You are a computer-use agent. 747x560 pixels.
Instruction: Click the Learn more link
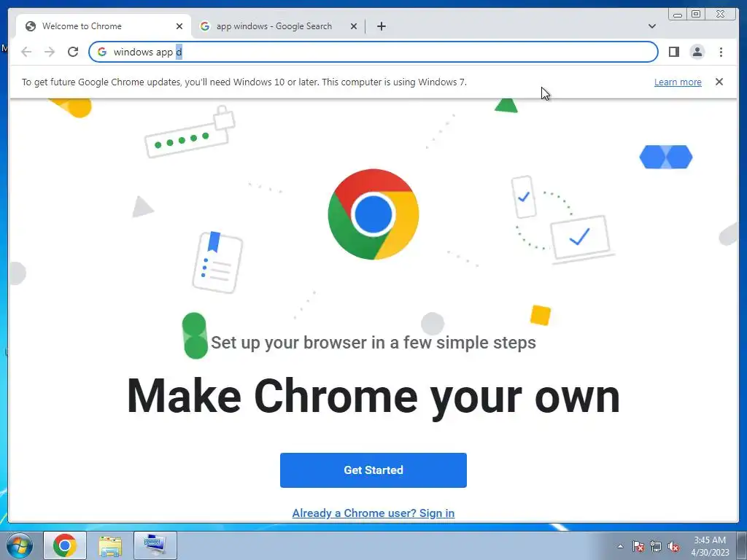[x=678, y=82]
